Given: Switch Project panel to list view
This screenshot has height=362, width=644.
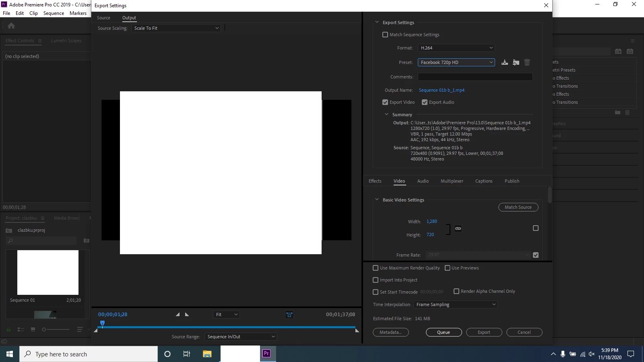Looking at the screenshot, I should (x=21, y=329).
